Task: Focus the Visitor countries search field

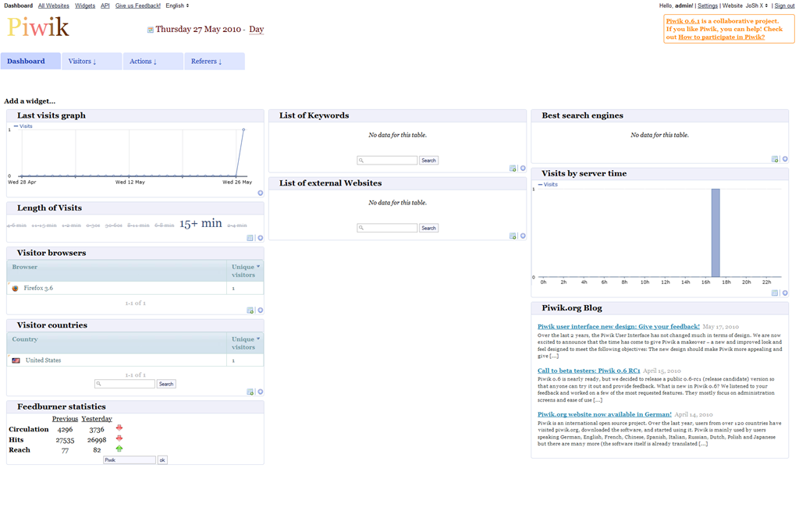Action: (125, 385)
